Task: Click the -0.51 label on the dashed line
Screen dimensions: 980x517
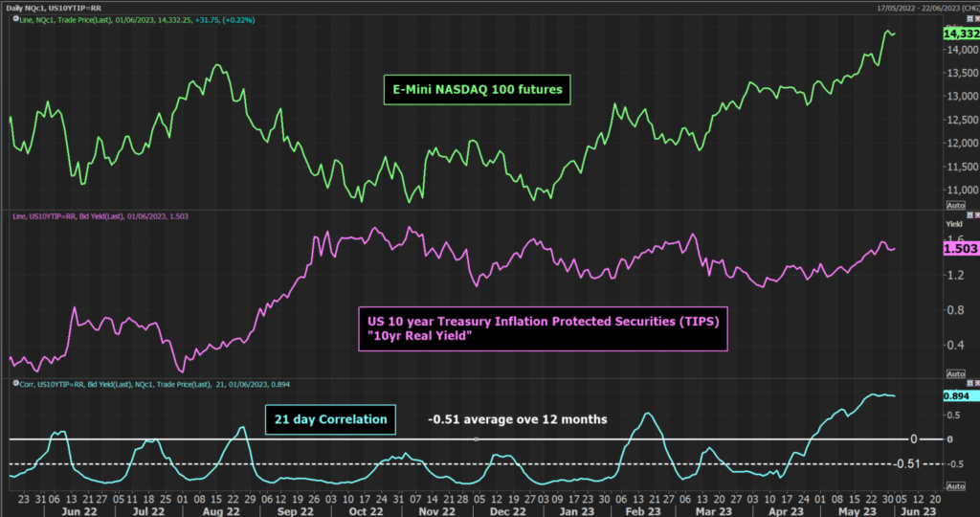Action: pyautogui.click(x=906, y=463)
